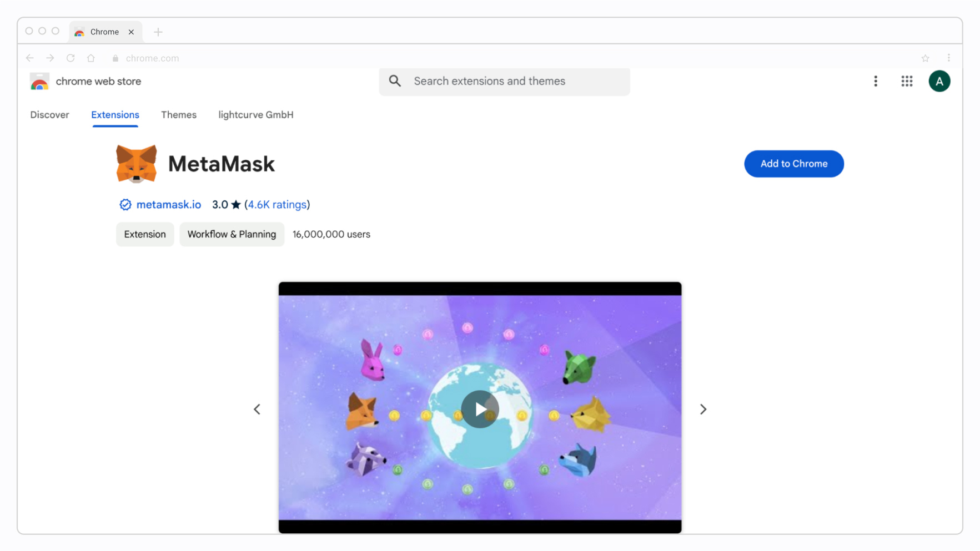Open the store's three-dot options menu
Image resolution: width=980 pixels, height=551 pixels.
coord(875,81)
